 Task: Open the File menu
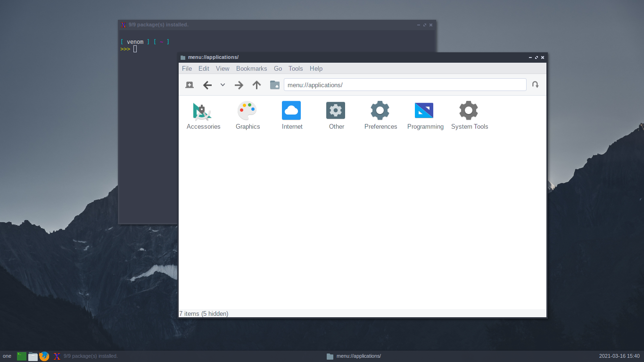(x=187, y=68)
